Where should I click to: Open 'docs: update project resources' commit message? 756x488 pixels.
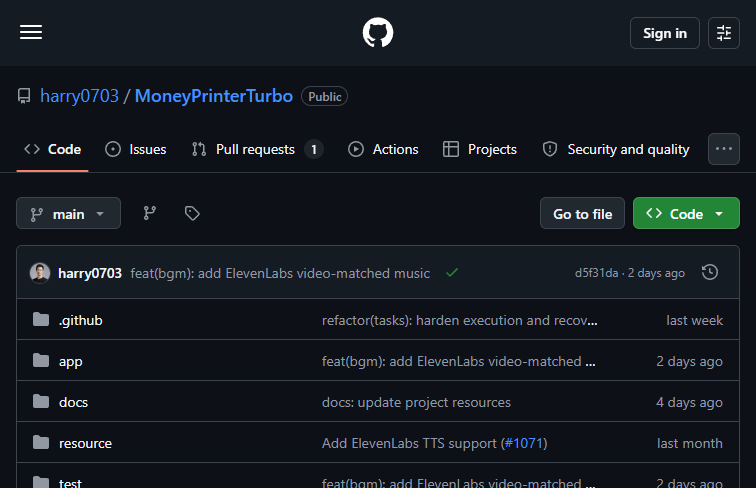coord(416,403)
